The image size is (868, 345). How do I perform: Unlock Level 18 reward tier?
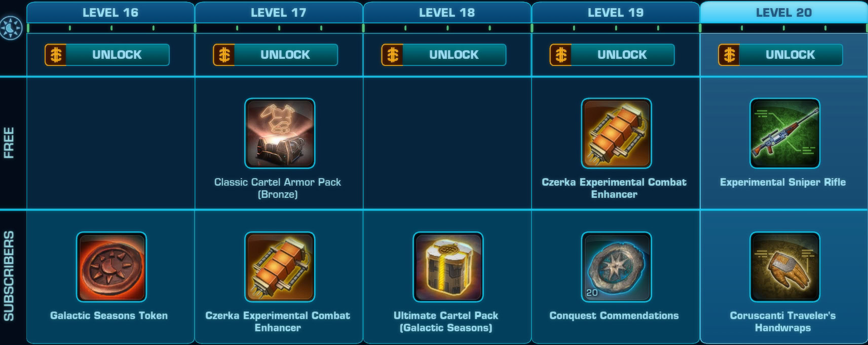[443, 55]
